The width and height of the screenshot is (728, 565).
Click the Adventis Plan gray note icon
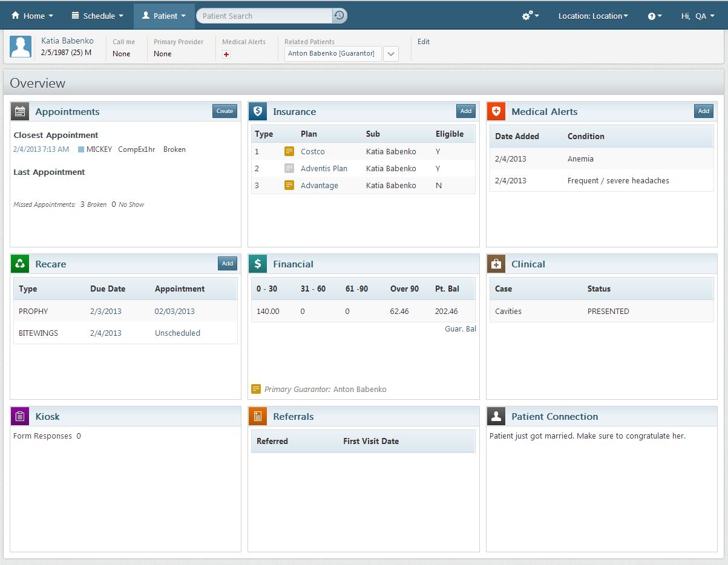pyautogui.click(x=289, y=169)
